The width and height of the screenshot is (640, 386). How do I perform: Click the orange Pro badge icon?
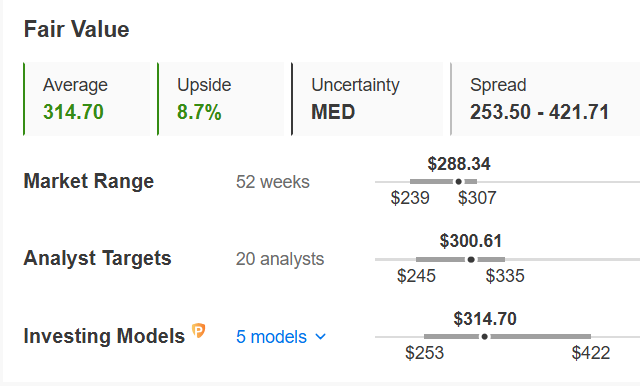coord(198,331)
